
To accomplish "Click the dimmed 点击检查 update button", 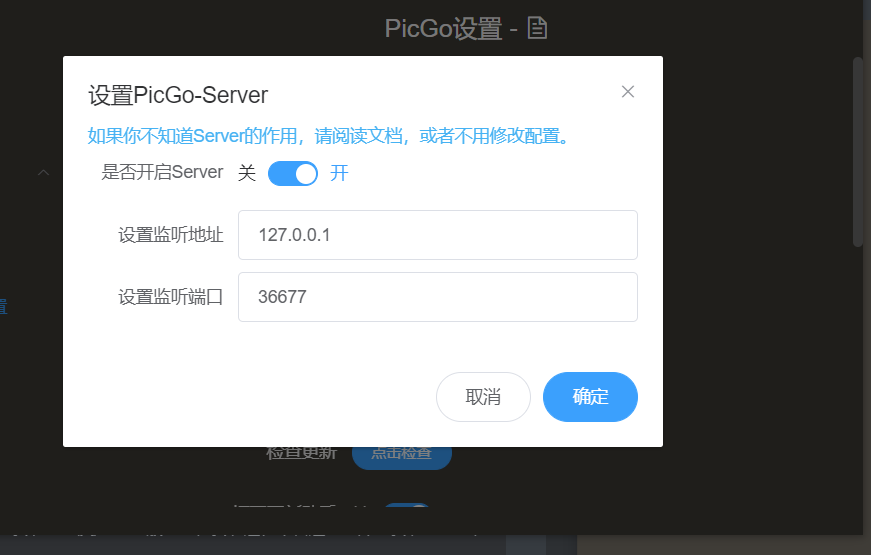I will coord(402,453).
